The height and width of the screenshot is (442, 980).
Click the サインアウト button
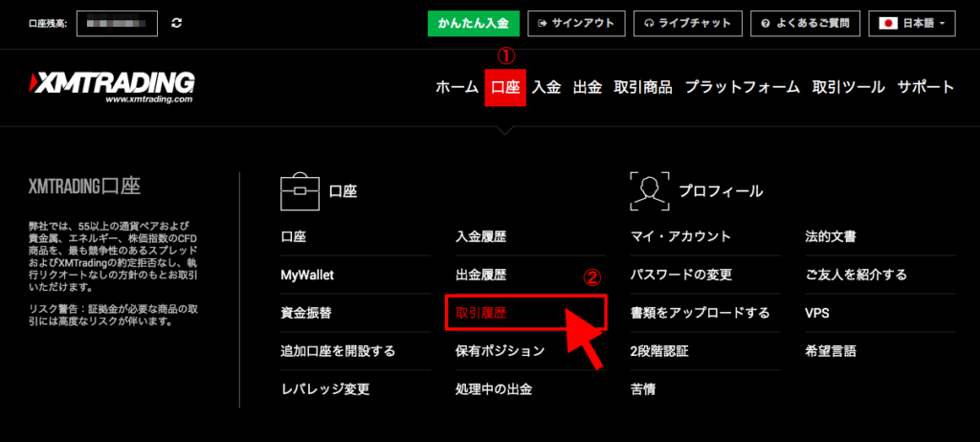(575, 24)
